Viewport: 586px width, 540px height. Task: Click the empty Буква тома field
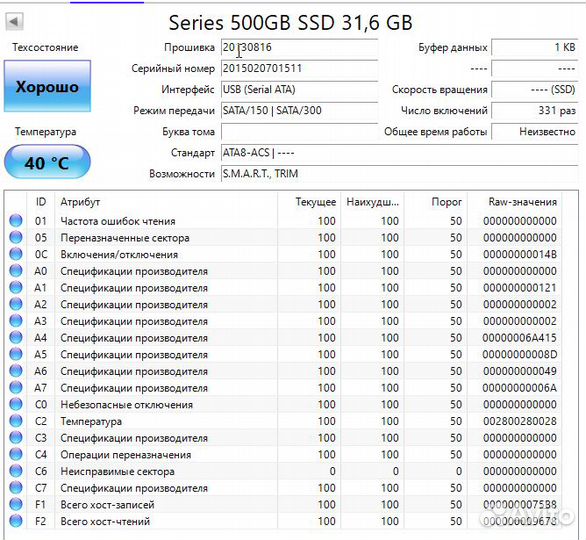pyautogui.click(x=299, y=132)
